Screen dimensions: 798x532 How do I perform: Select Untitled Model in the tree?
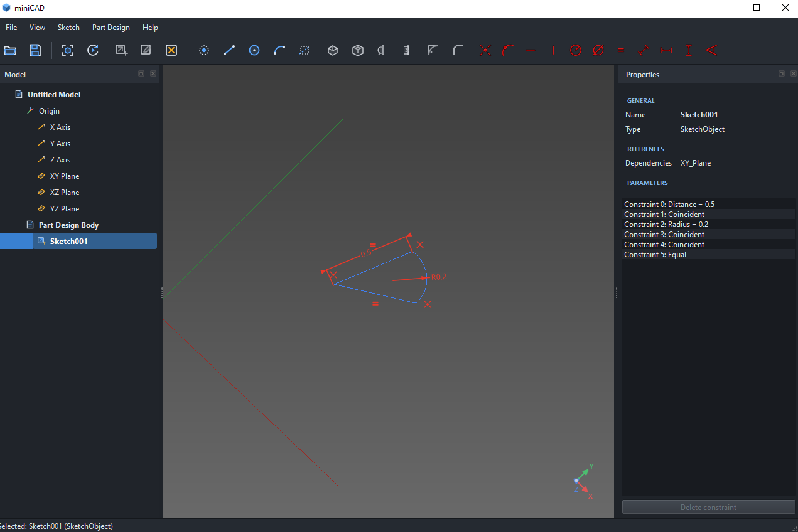54,95
